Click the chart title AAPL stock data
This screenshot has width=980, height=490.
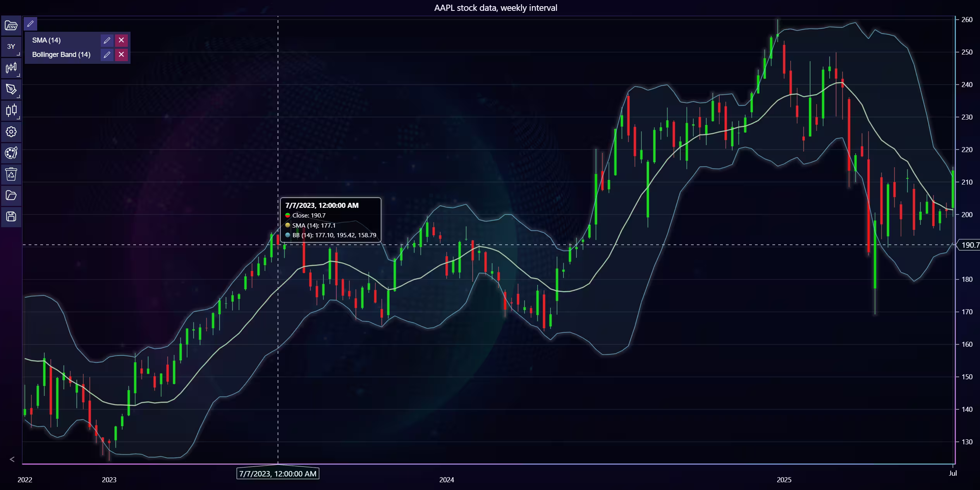pyautogui.click(x=495, y=8)
